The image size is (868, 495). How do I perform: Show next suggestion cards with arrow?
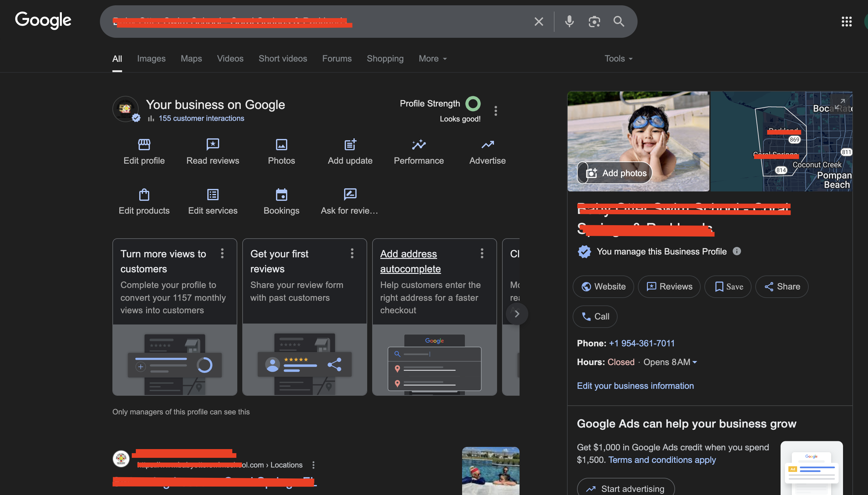pyautogui.click(x=517, y=314)
